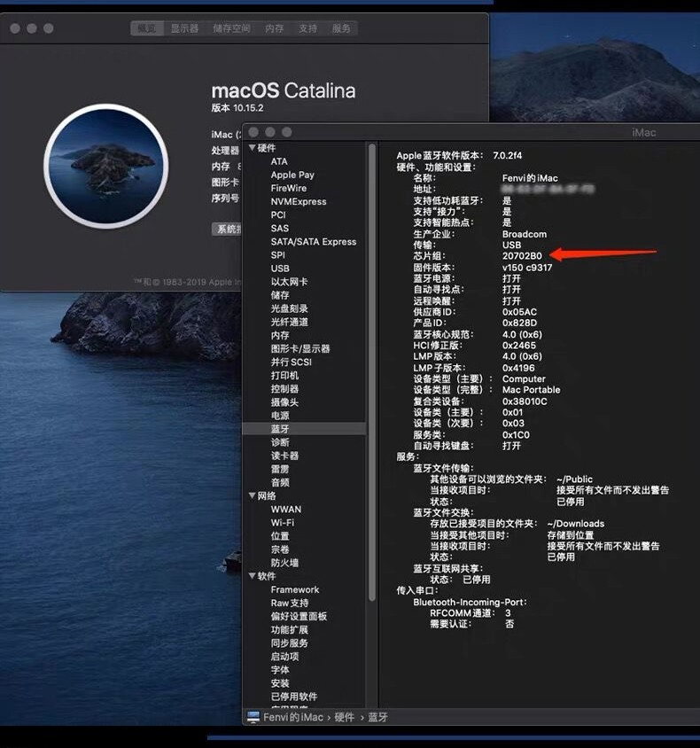This screenshot has width=700, height=748.
Task: Collapse the 网络 section triangle
Action: [253, 495]
